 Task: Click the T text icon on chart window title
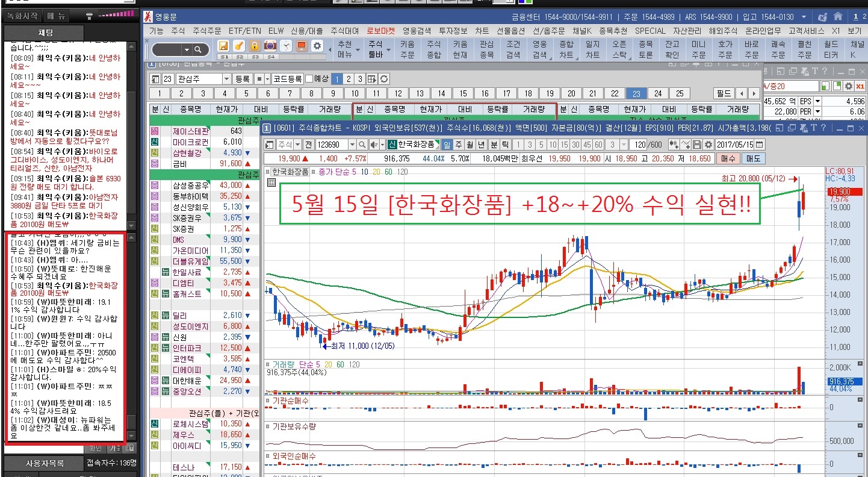click(x=814, y=128)
